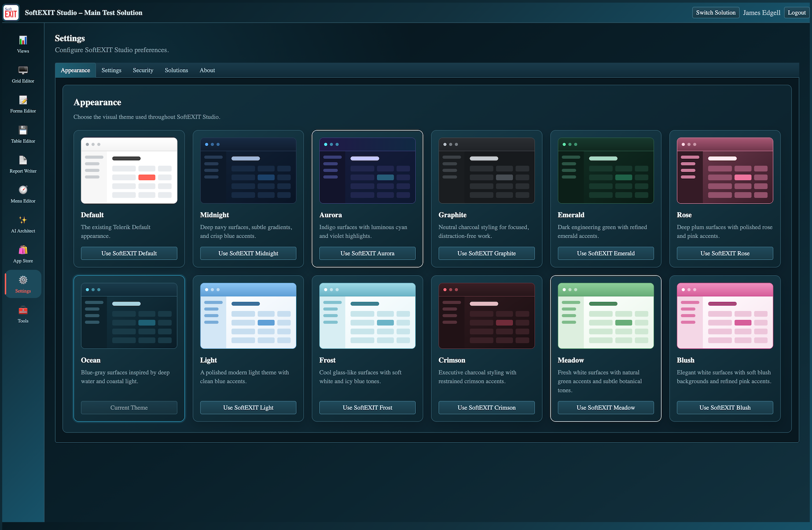
Task: Click Use SoftEXIT Aurora
Action: click(367, 254)
